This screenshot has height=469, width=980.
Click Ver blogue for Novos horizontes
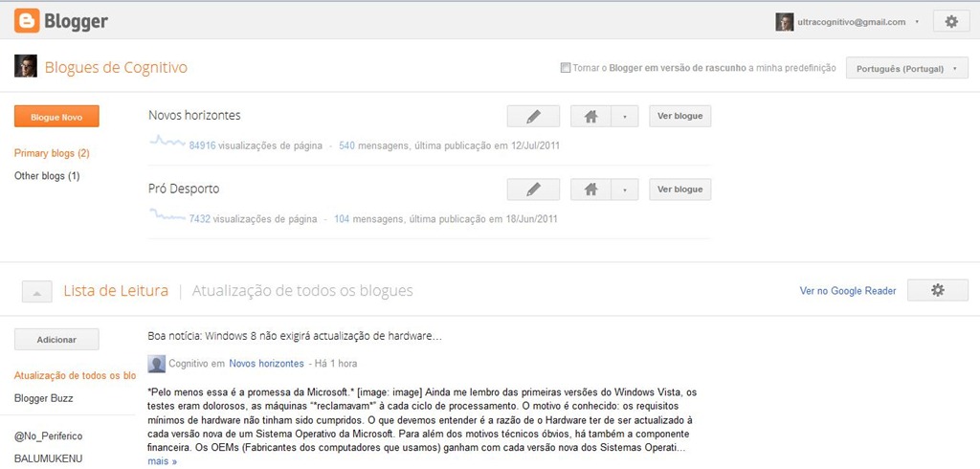[680, 117]
